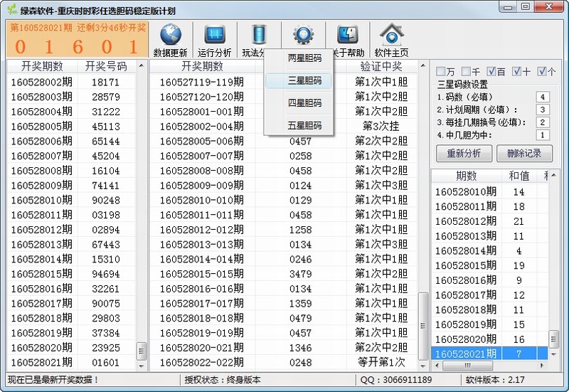Screen dimensions: 569x392
Task: Select 两星胆码 from the dropdown menu
Action: 304,58
